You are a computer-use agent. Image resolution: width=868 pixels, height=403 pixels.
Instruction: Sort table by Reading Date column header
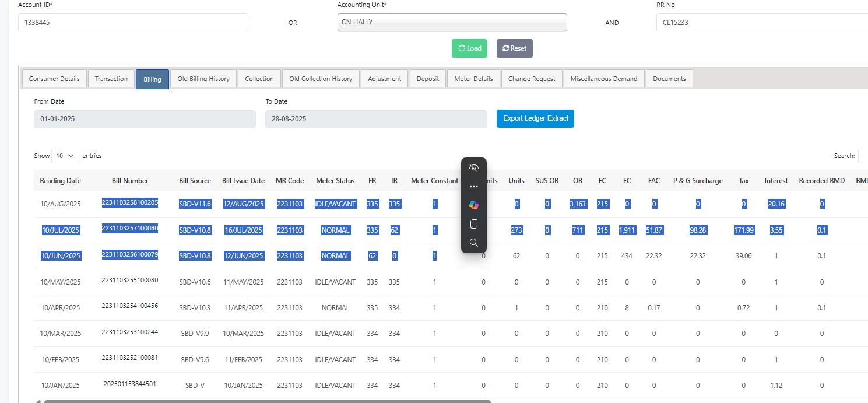click(x=60, y=181)
